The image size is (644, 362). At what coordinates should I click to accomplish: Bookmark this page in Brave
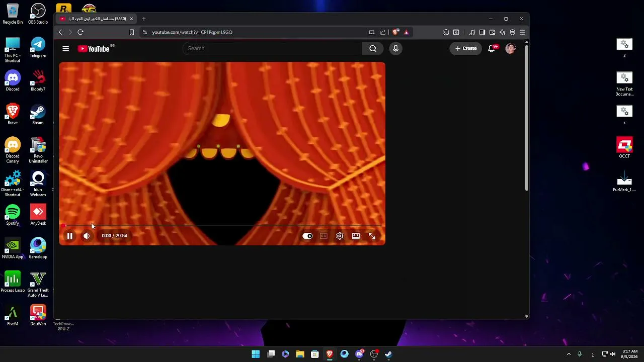click(x=132, y=32)
